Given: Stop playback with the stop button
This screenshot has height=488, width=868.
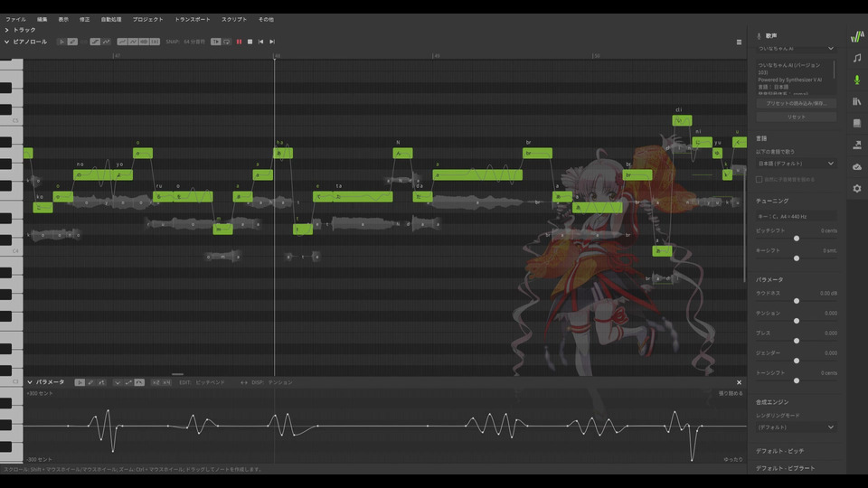Looking at the screenshot, I should pos(250,42).
